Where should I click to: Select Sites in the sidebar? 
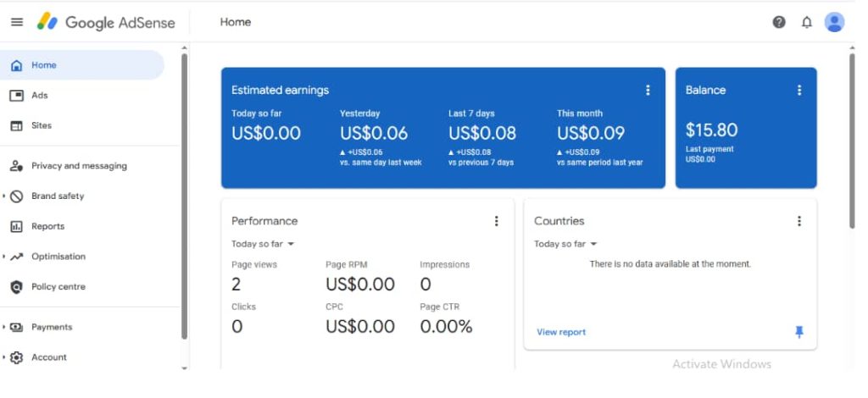[x=41, y=125]
